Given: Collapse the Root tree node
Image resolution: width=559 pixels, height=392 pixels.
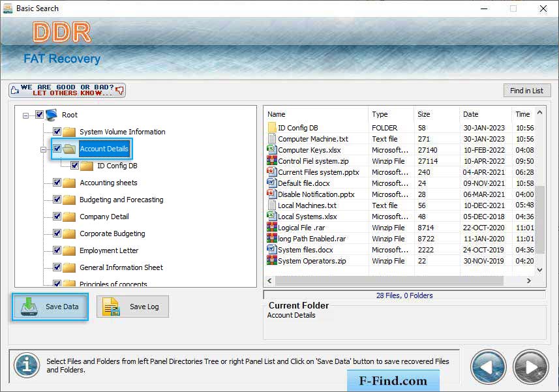Looking at the screenshot, I should point(25,115).
